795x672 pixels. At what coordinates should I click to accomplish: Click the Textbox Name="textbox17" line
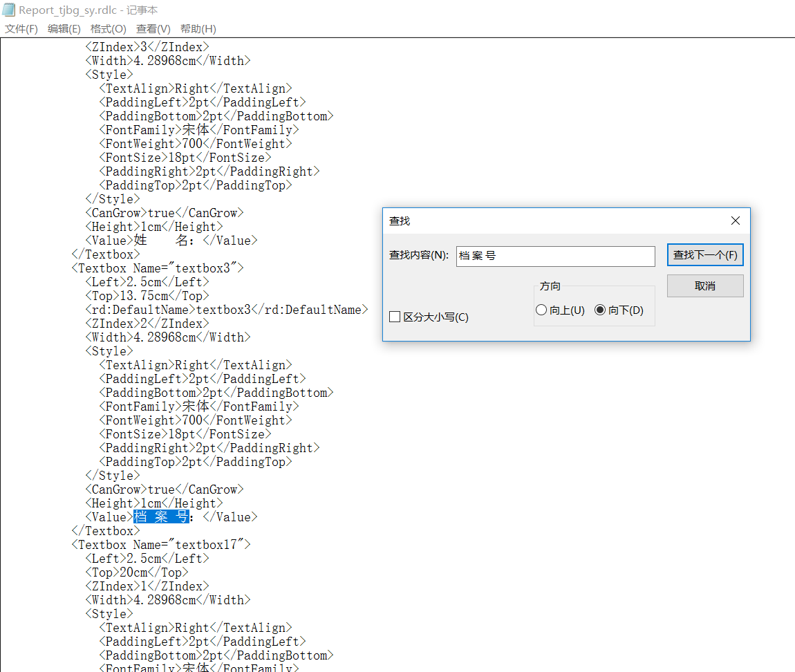point(161,545)
